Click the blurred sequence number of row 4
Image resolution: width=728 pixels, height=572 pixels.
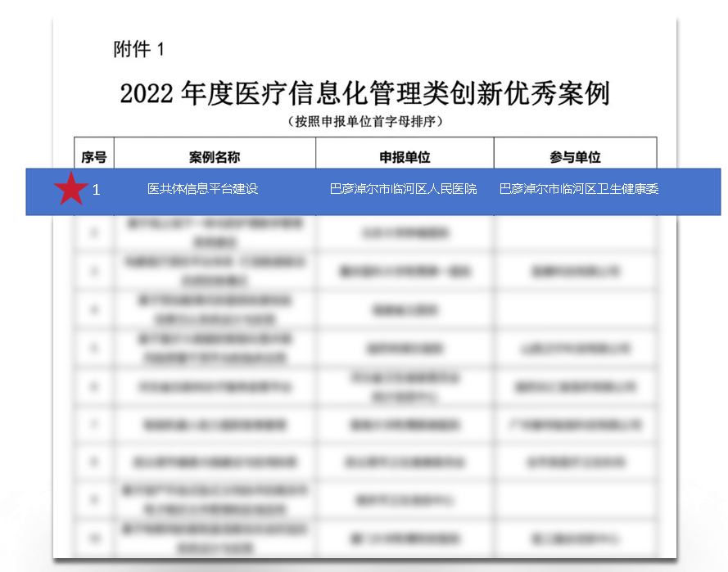[94, 310]
